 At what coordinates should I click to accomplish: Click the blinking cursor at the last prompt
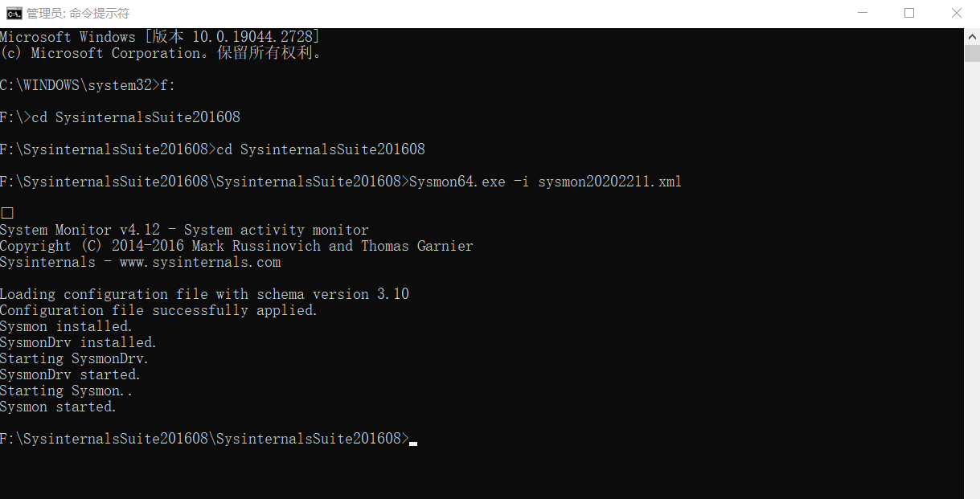tap(413, 441)
